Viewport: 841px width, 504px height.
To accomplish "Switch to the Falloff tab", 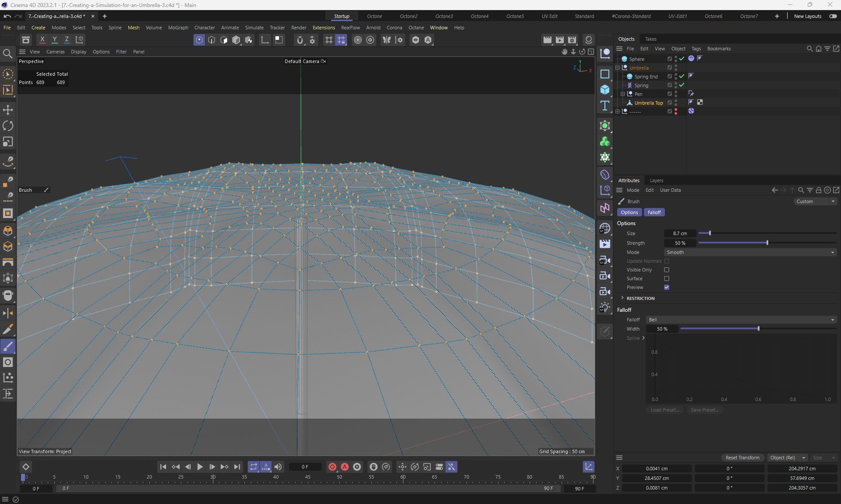I will click(654, 212).
